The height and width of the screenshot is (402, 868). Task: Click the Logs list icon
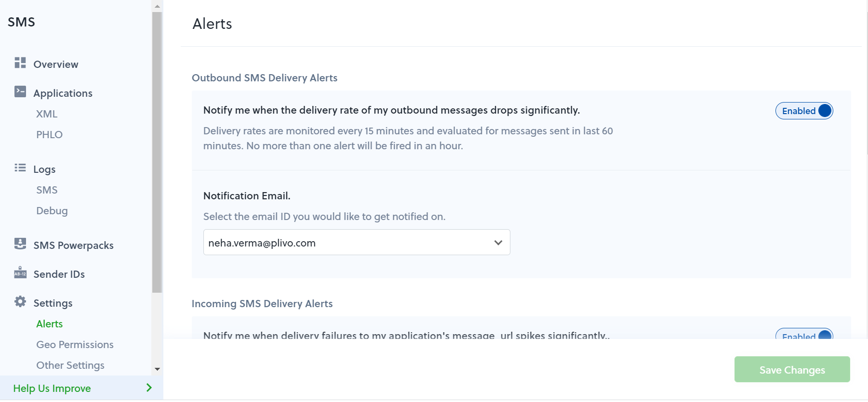point(20,168)
